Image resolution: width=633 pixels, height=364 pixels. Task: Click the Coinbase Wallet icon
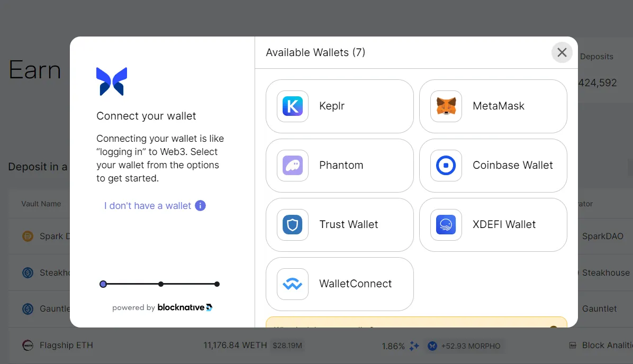[446, 166]
